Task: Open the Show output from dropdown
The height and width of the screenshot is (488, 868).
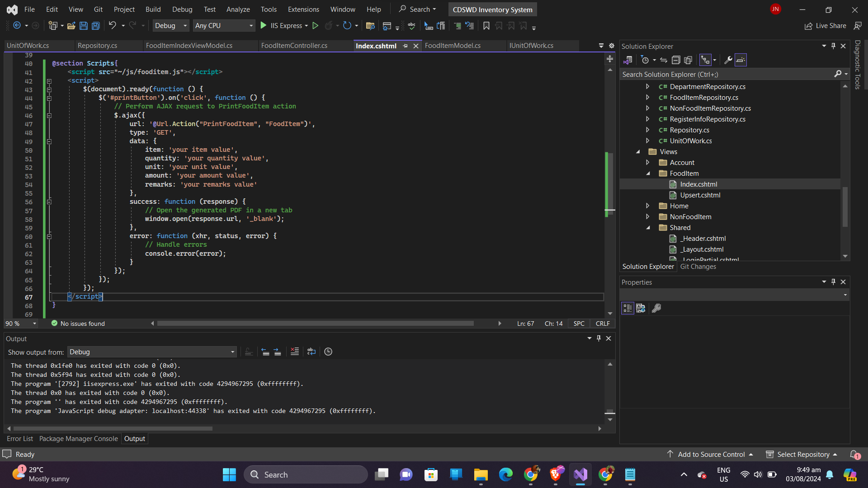Action: [x=152, y=352]
